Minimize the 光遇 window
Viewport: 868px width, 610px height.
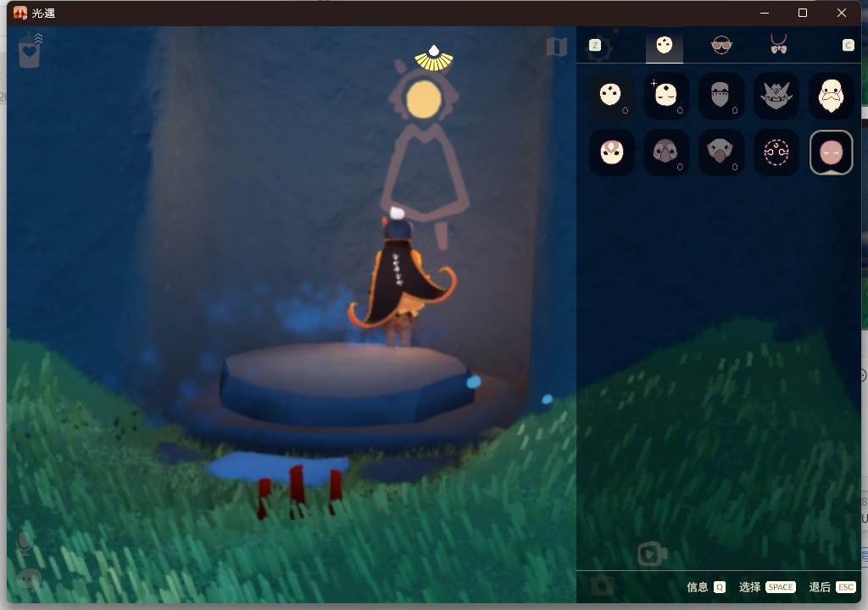[x=765, y=13]
